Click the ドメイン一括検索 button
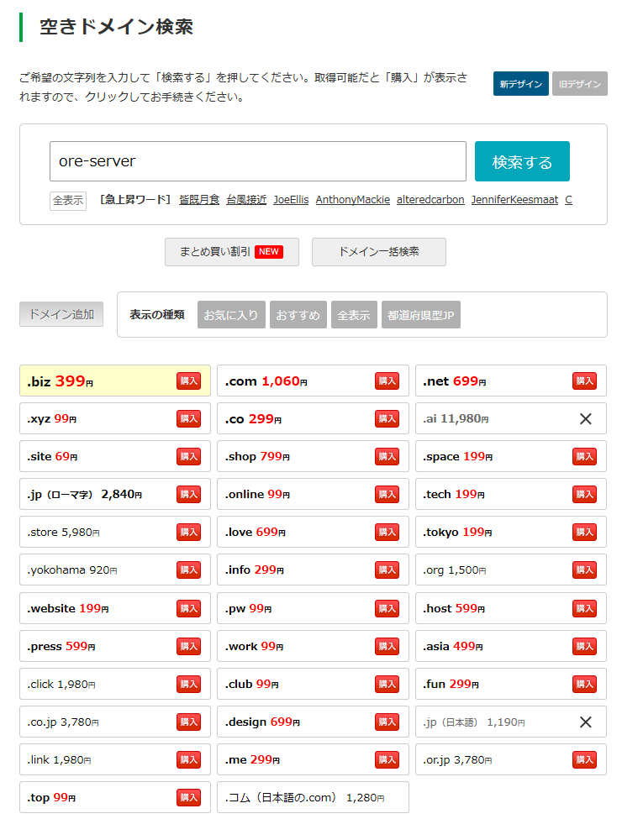This screenshot has width=622, height=840. (378, 252)
